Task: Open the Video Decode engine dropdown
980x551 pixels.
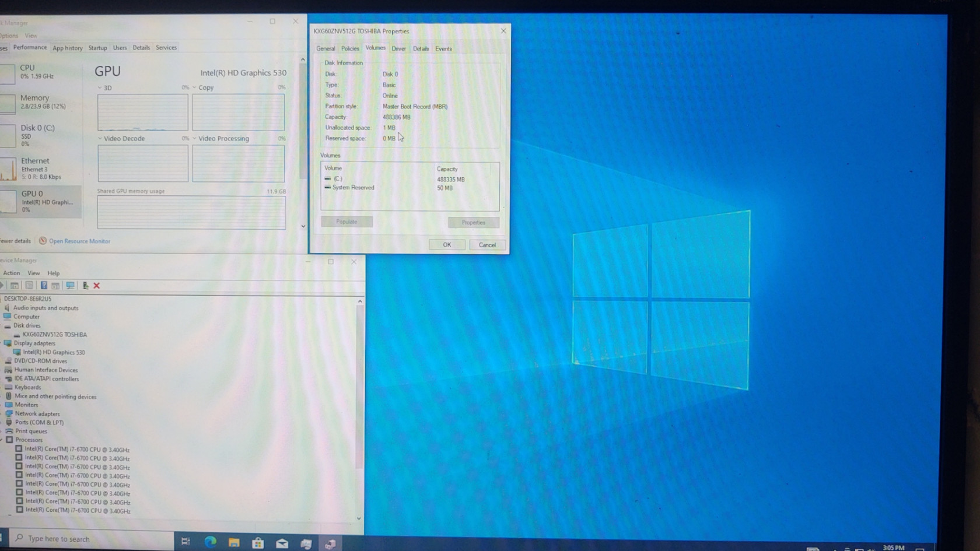Action: tap(100, 138)
